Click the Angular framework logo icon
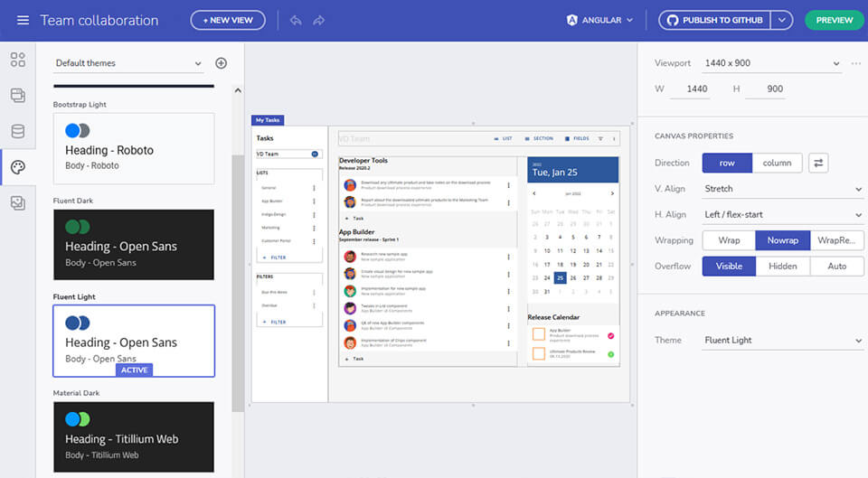The image size is (868, 478). click(571, 20)
